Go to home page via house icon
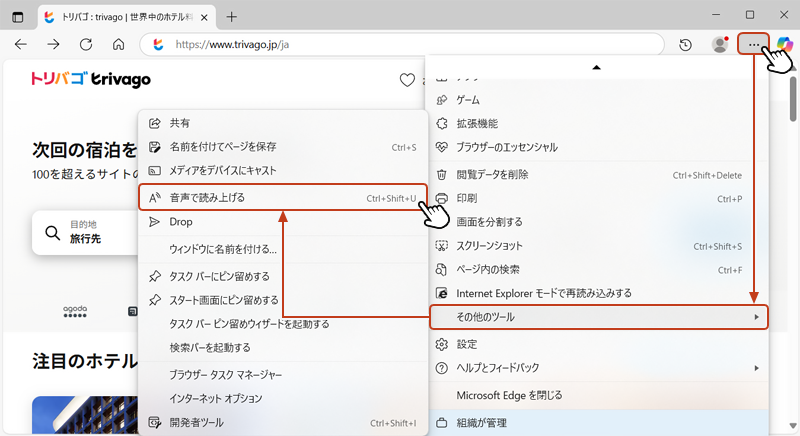800x436 pixels. (118, 45)
